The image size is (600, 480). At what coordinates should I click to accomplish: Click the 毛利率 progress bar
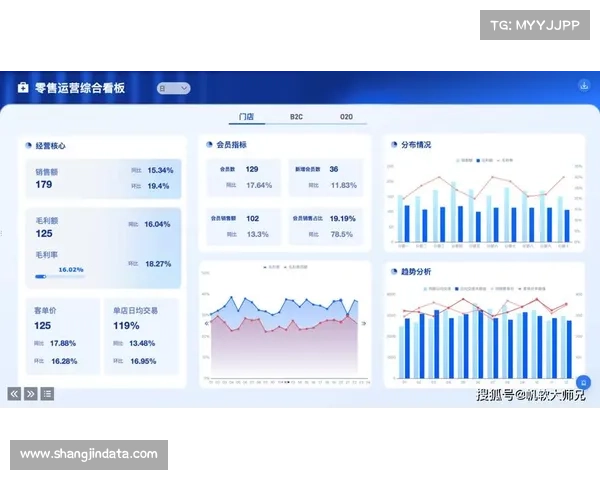(x=60, y=276)
